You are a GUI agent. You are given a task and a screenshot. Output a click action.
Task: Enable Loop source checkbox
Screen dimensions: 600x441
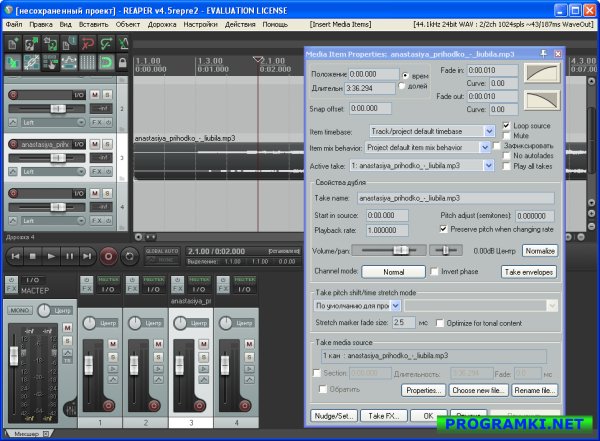point(506,126)
